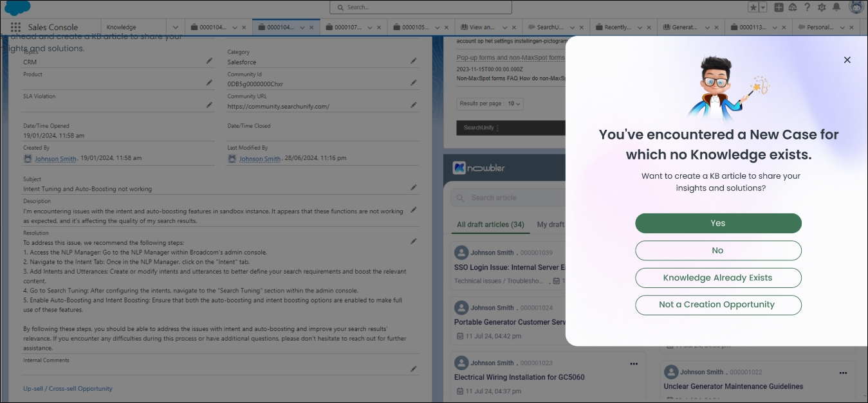Choose No in the popup
This screenshot has width=868, height=403.
(x=718, y=251)
